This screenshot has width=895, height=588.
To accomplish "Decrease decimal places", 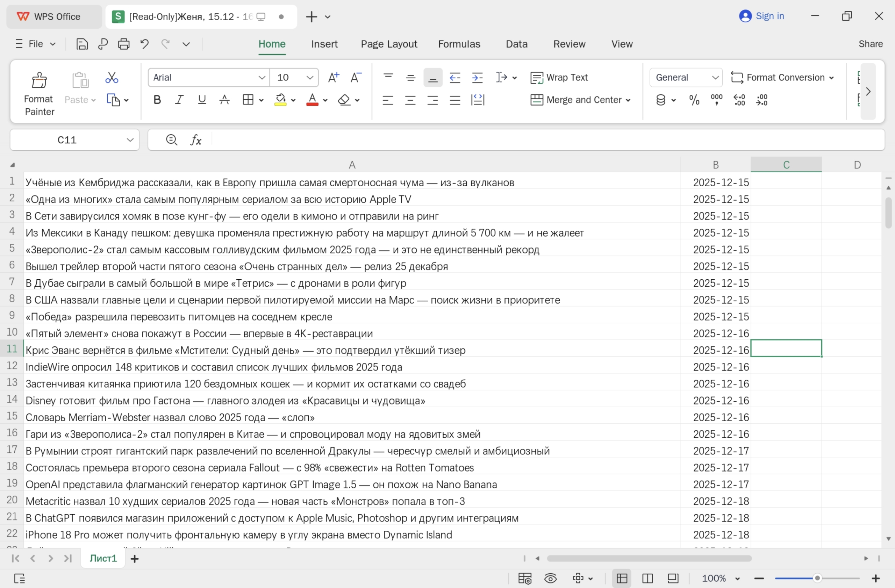I will click(761, 100).
